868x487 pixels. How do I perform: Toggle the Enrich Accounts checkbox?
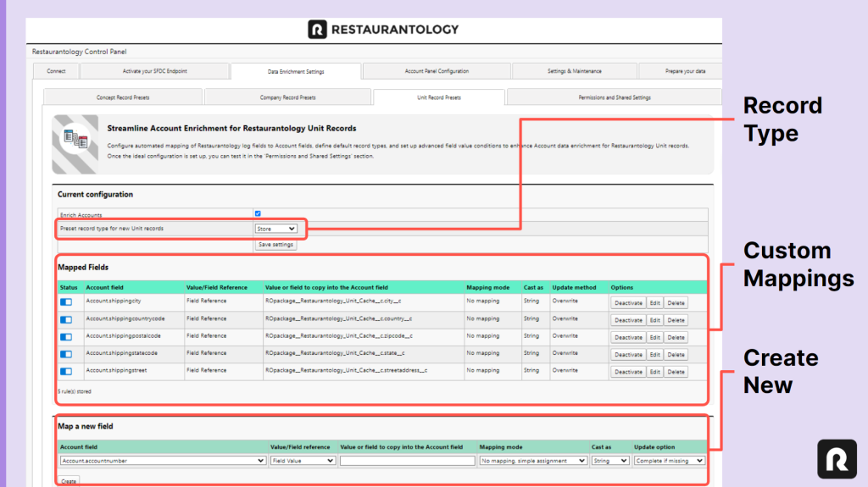coord(258,213)
